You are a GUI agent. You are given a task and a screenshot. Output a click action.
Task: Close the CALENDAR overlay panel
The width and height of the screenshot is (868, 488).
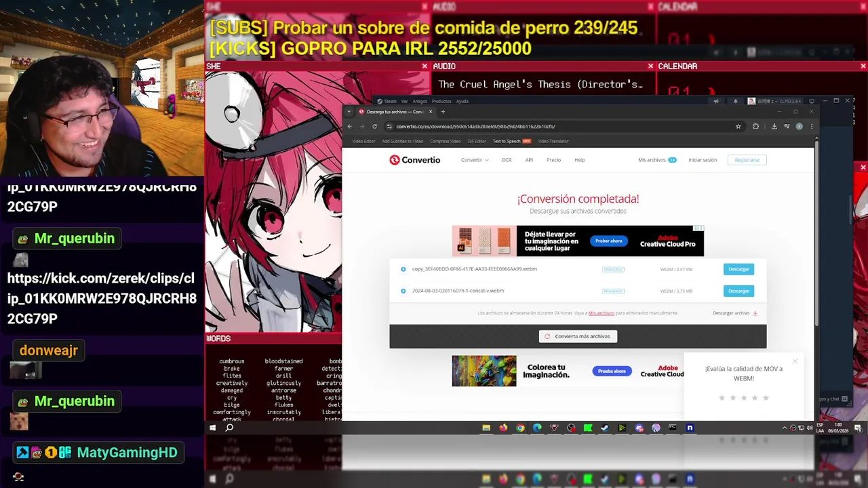click(x=863, y=66)
